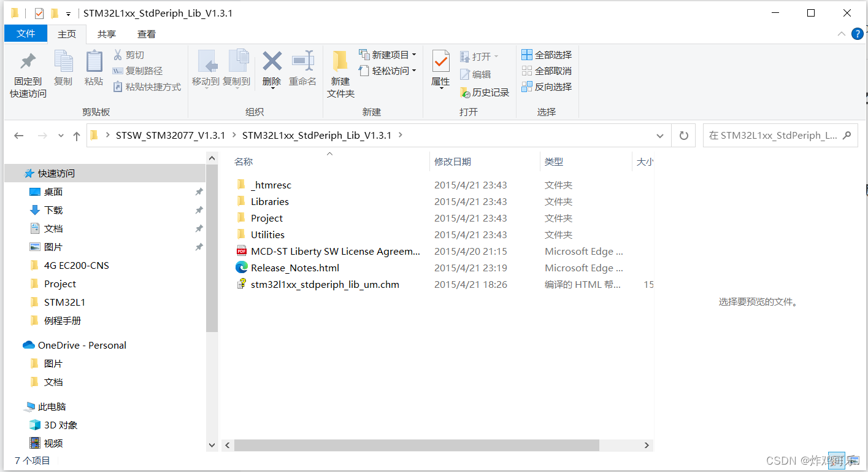Click the Cut (剪切) scissors icon
Viewport: 868px width, 472px height.
[x=118, y=55]
